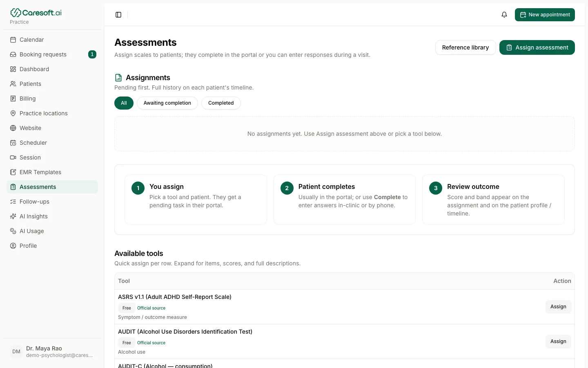Screen dimensions: 588x368
Task: Click the Scheduler sidebar icon
Action: [13, 143]
